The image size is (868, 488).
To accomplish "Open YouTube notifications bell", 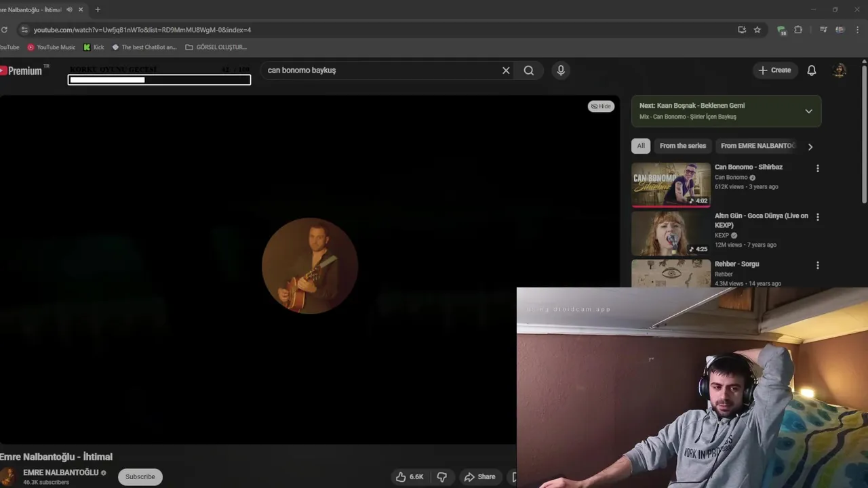I will (812, 70).
